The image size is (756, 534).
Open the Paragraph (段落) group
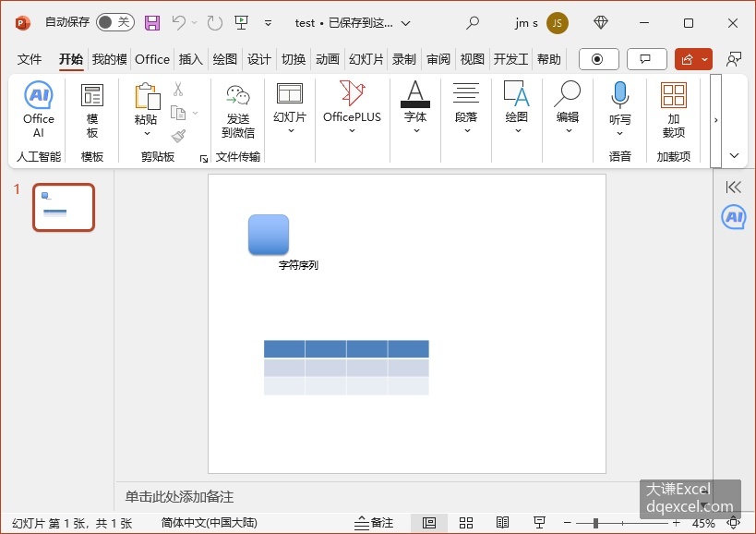pos(466,107)
